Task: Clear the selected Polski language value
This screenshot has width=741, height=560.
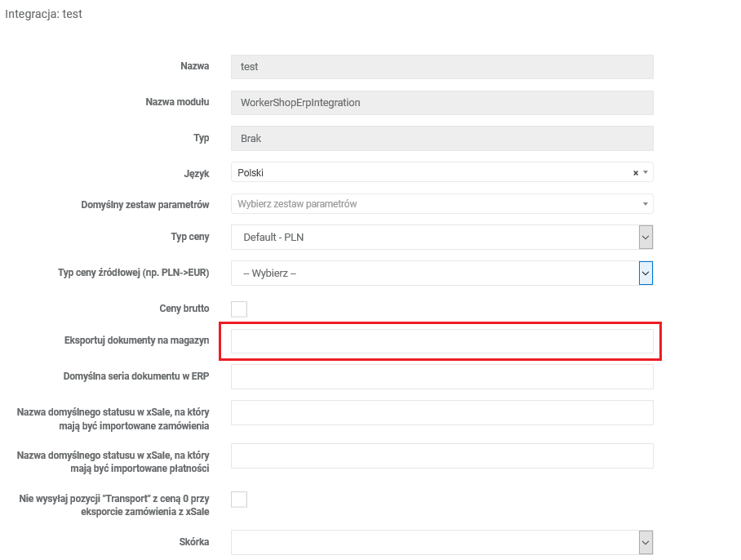Action: coord(636,173)
